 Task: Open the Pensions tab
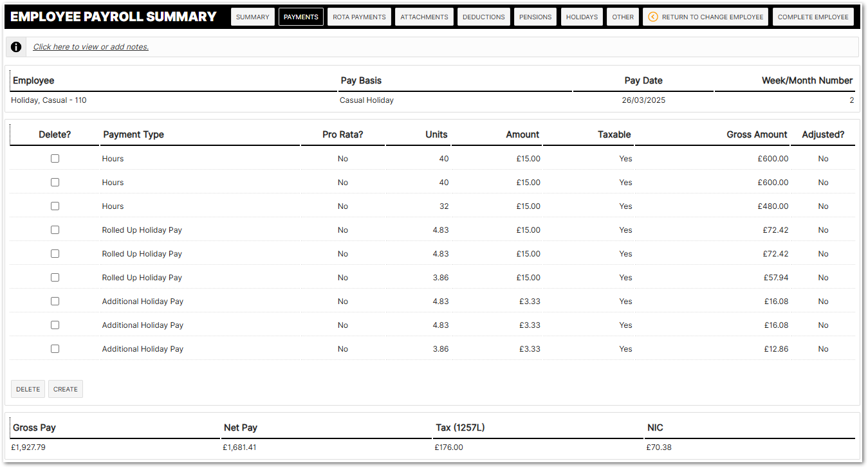point(535,17)
